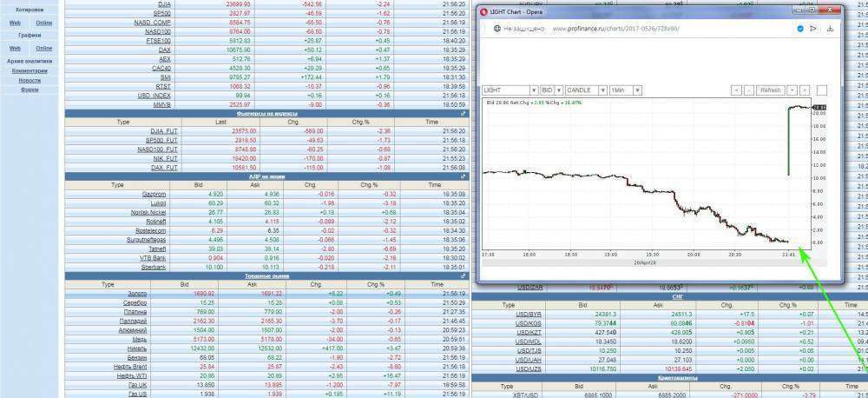Image resolution: width=868 pixels, height=398 pixels.
Task: Open the VTB Bank ADR link
Action: [153, 258]
